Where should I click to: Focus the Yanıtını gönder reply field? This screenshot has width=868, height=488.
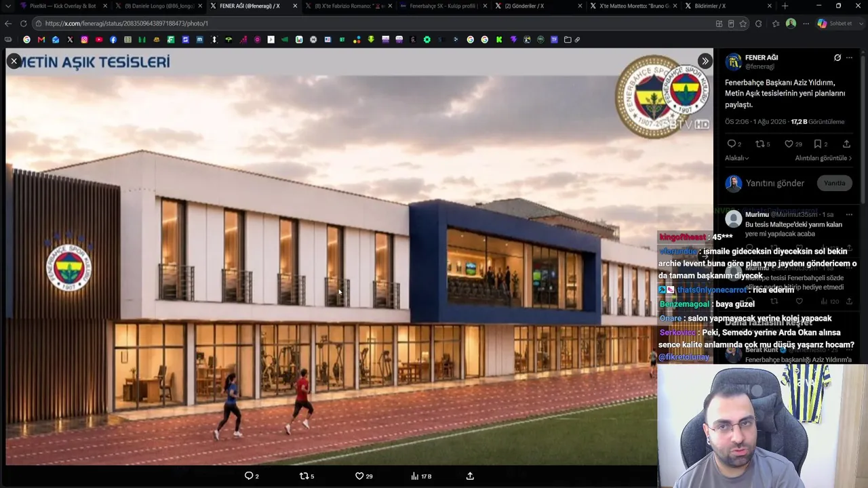click(774, 183)
